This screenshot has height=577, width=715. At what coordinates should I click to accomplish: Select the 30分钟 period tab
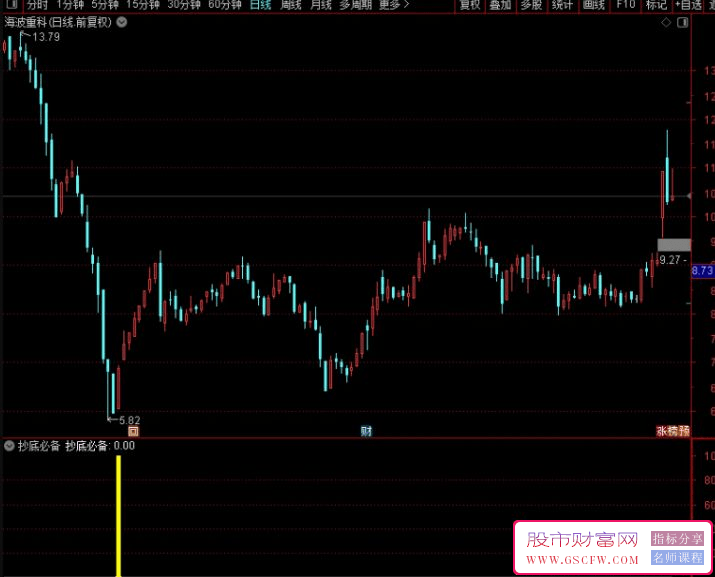tap(184, 5)
